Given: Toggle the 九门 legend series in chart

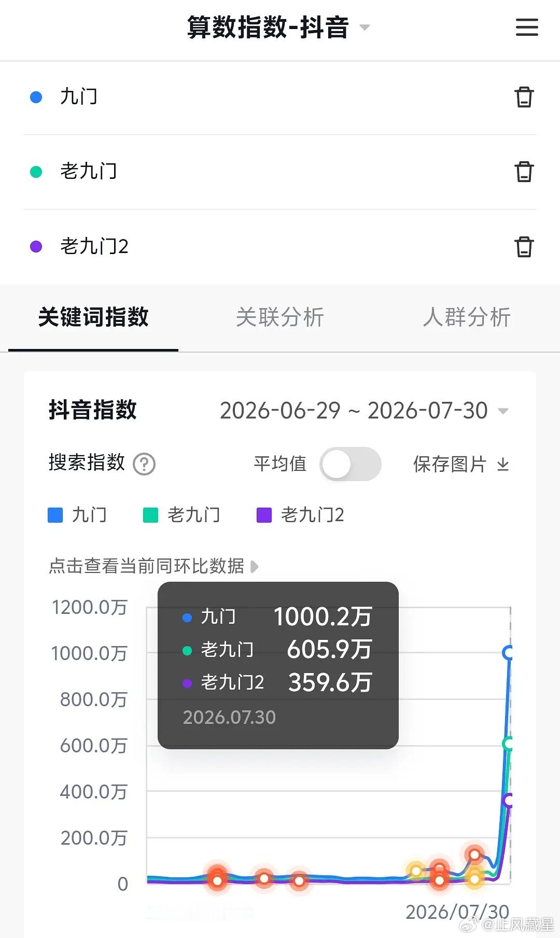Looking at the screenshot, I should [x=77, y=515].
